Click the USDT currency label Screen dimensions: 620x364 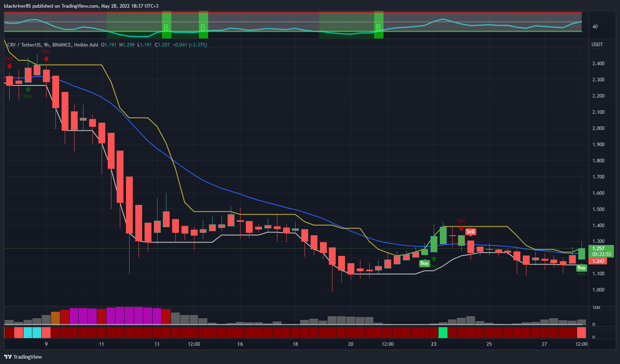(597, 45)
